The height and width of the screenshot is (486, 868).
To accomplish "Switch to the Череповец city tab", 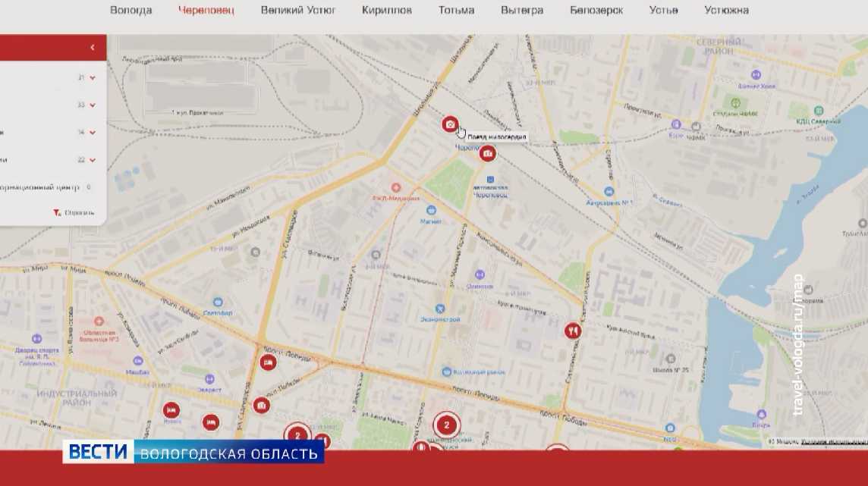I will tap(206, 10).
